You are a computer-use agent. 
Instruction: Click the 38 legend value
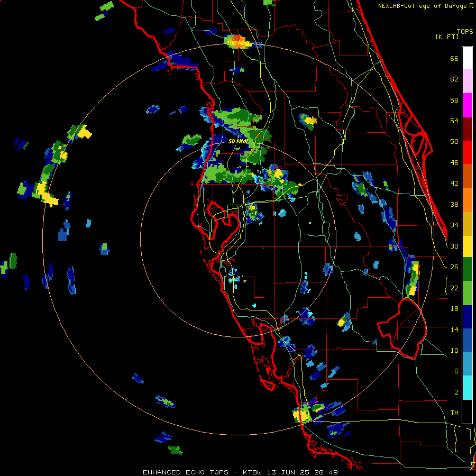[454, 204]
